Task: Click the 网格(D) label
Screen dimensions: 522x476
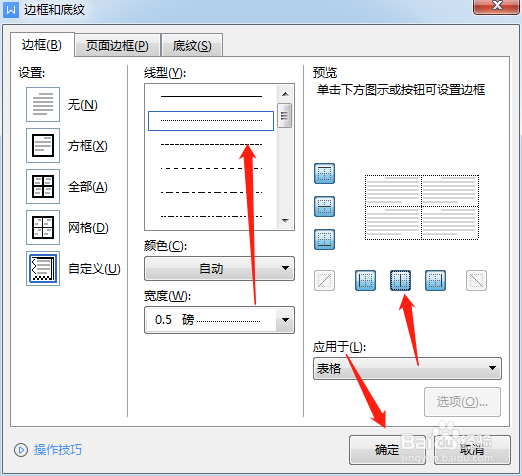Action: [x=88, y=228]
